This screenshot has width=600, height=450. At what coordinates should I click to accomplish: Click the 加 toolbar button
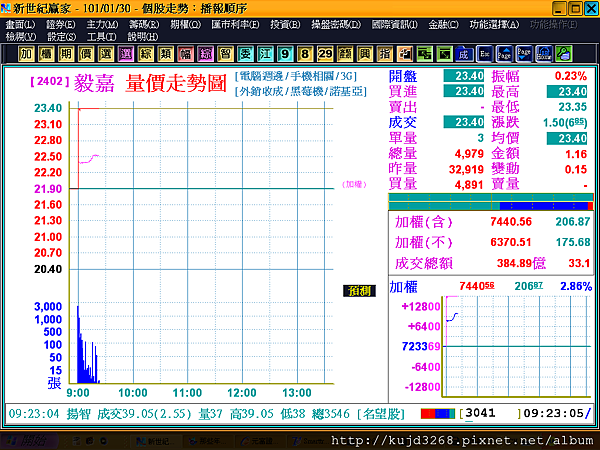26,54
